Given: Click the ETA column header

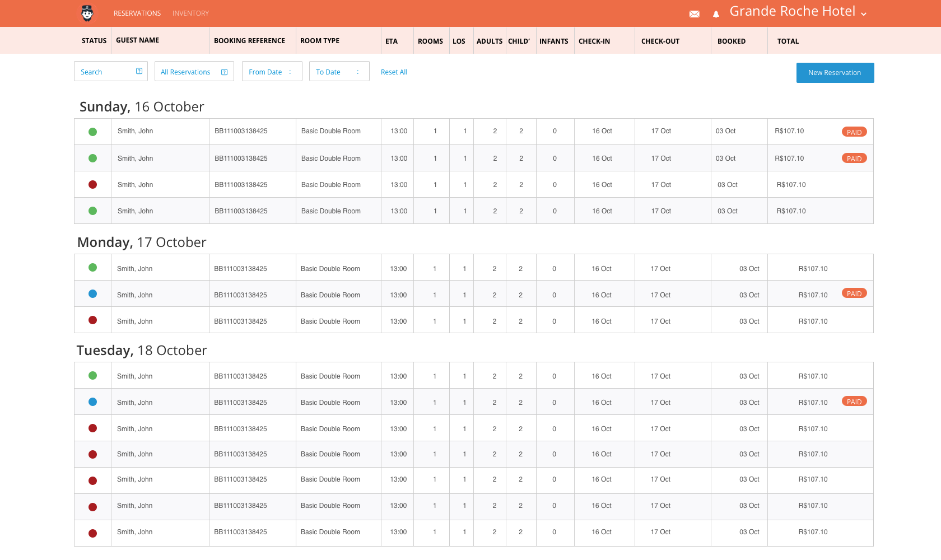Looking at the screenshot, I should [392, 41].
